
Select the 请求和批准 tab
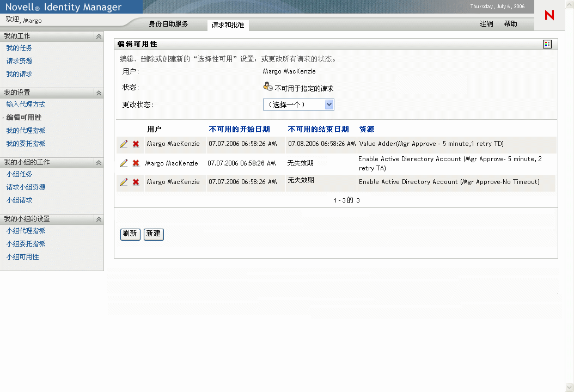click(228, 24)
